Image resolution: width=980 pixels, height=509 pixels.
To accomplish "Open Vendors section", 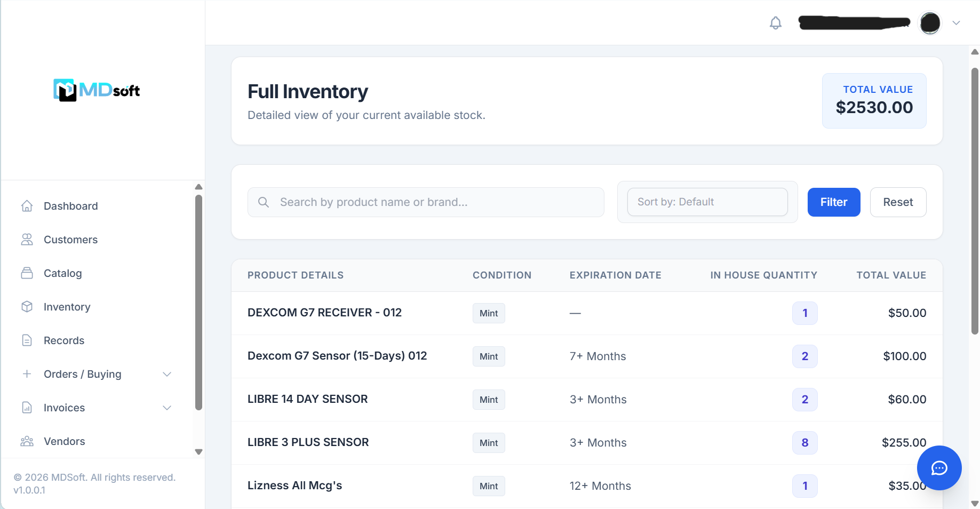I will pos(64,441).
